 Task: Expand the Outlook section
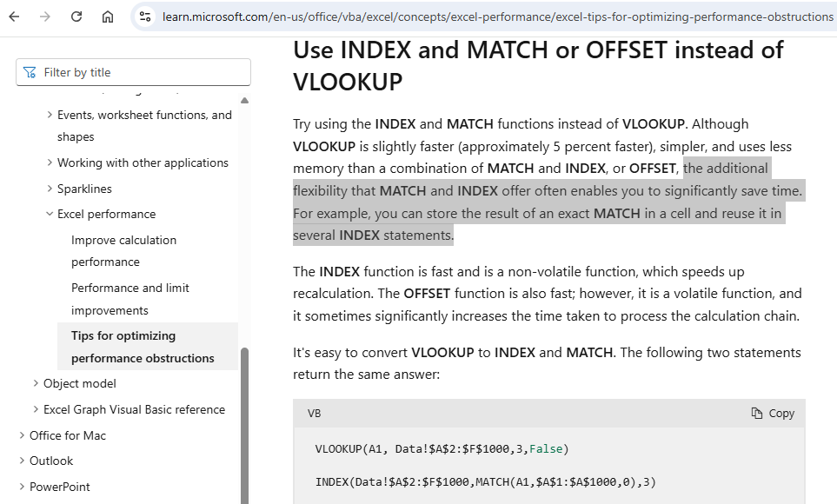click(21, 461)
